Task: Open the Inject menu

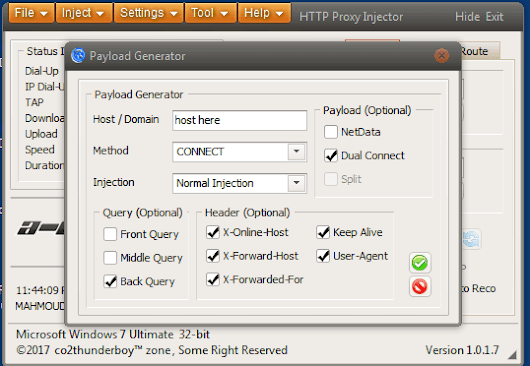Action: [x=83, y=13]
